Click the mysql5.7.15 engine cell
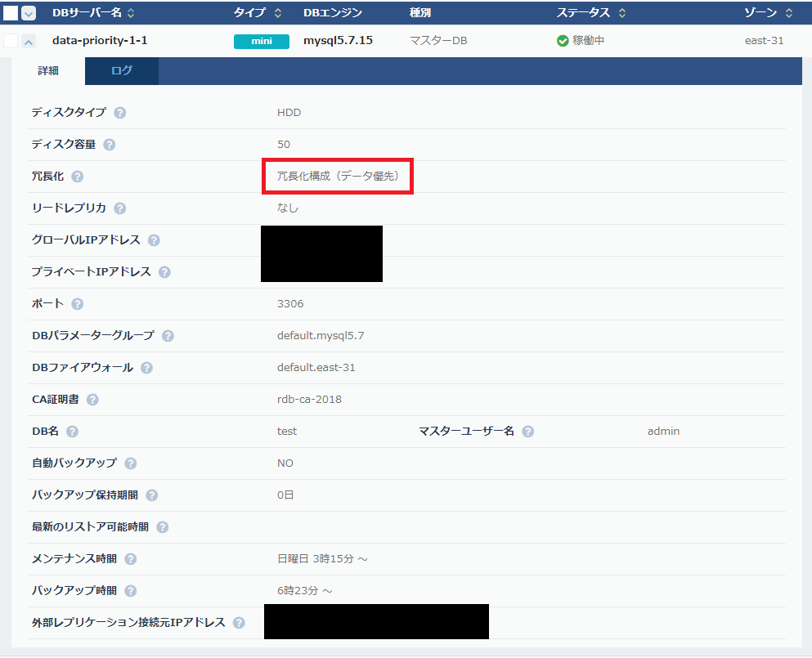The image size is (812, 658). click(x=339, y=40)
